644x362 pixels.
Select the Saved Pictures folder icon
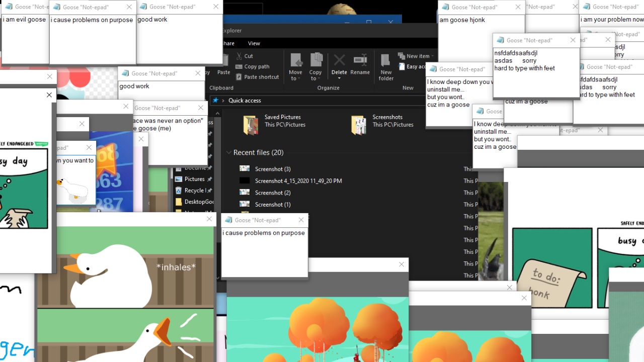[251, 125]
